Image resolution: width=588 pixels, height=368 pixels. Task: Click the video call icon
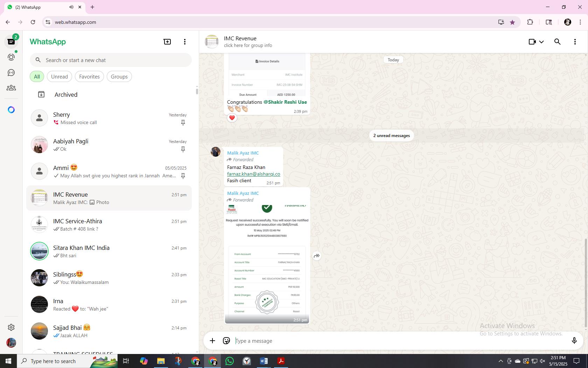(532, 42)
